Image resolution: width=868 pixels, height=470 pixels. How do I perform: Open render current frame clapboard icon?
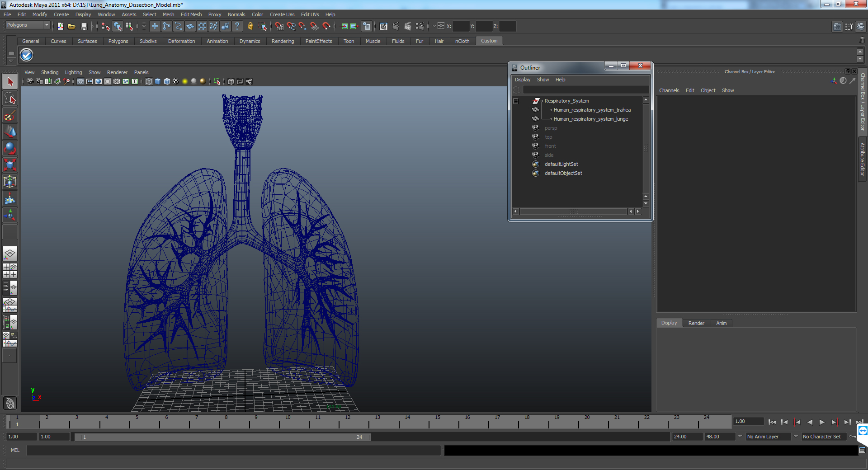(396, 26)
